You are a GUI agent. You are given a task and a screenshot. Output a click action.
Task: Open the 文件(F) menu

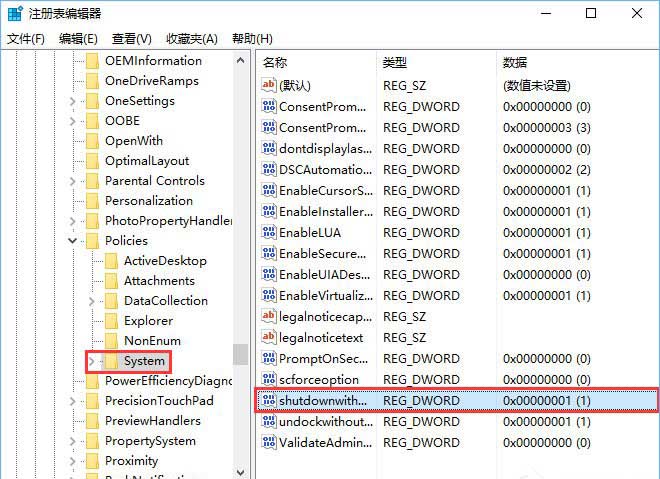[26, 39]
